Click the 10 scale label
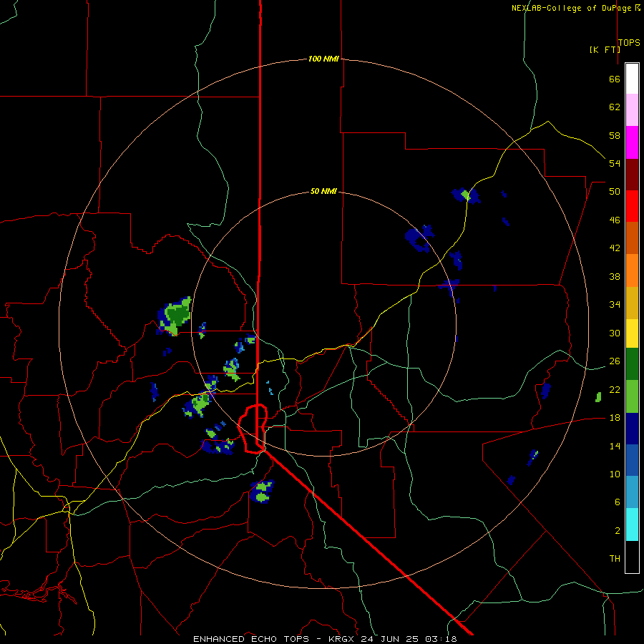Screen dimensions: 644x644 (x=615, y=474)
